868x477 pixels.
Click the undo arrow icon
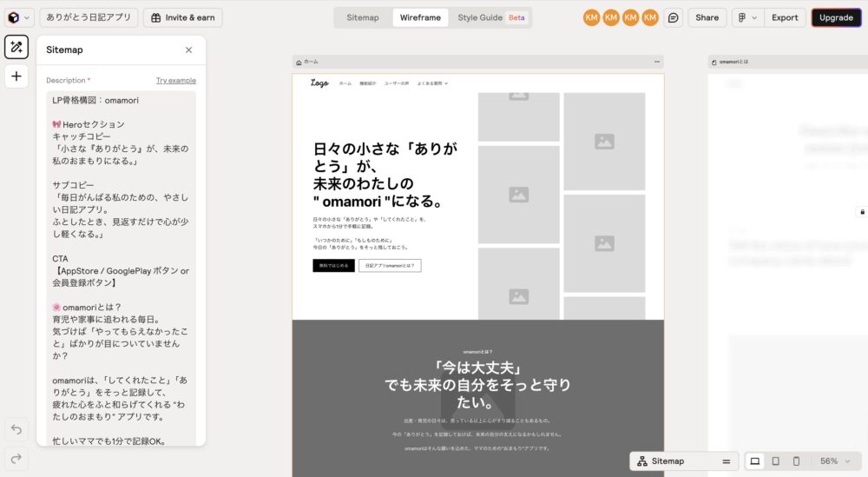pyautogui.click(x=16, y=429)
